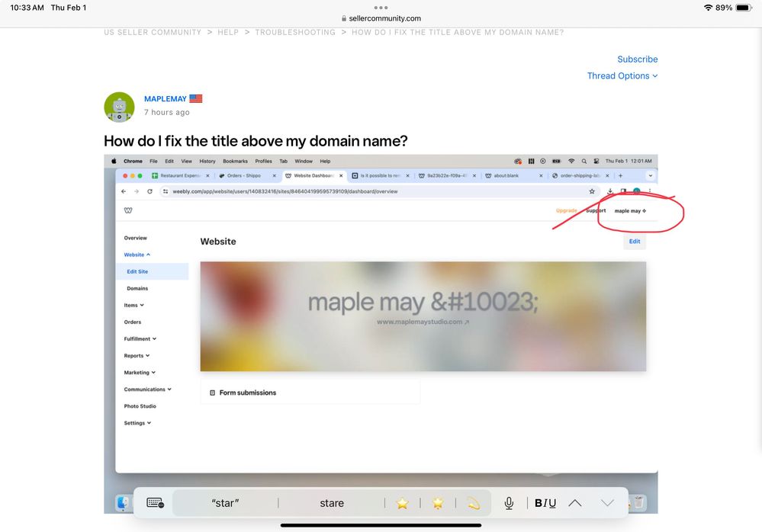The image size is (762, 532).
Task: Expand Reports in the embedded sidebar
Action: tap(137, 356)
